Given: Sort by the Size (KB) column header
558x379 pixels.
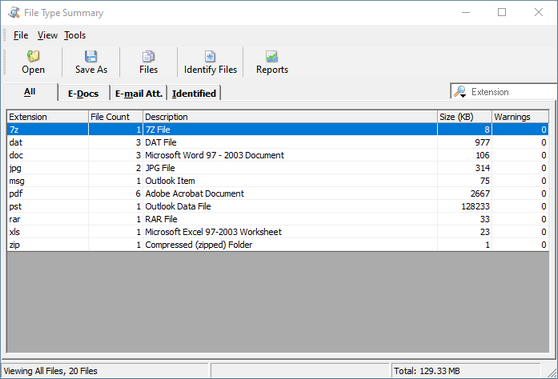Looking at the screenshot, I should tap(464, 117).
